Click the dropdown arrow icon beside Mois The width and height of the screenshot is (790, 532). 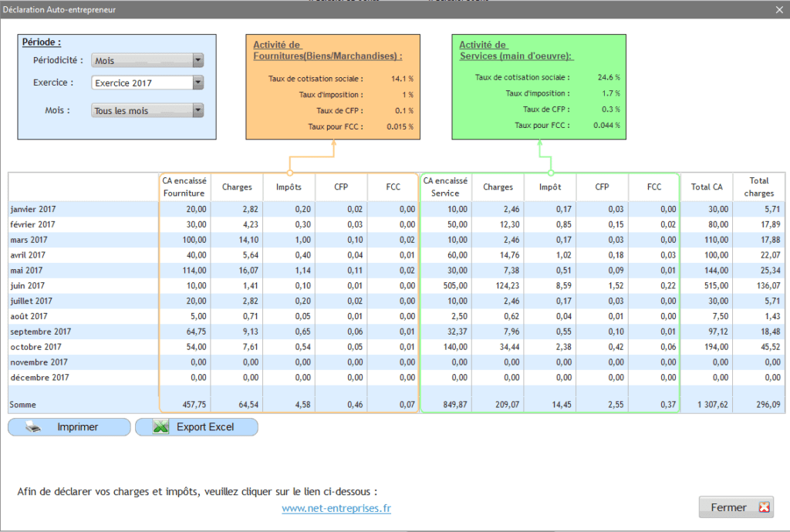click(x=197, y=109)
